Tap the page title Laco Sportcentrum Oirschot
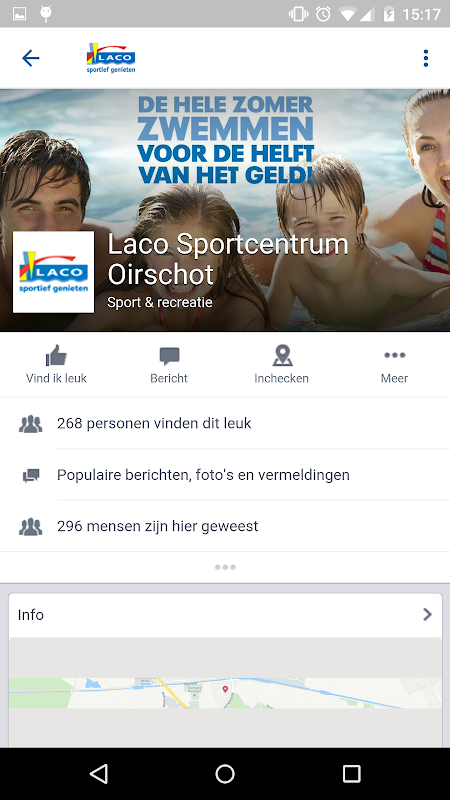Screen dimensions: 450x800 pyautogui.click(x=228, y=259)
